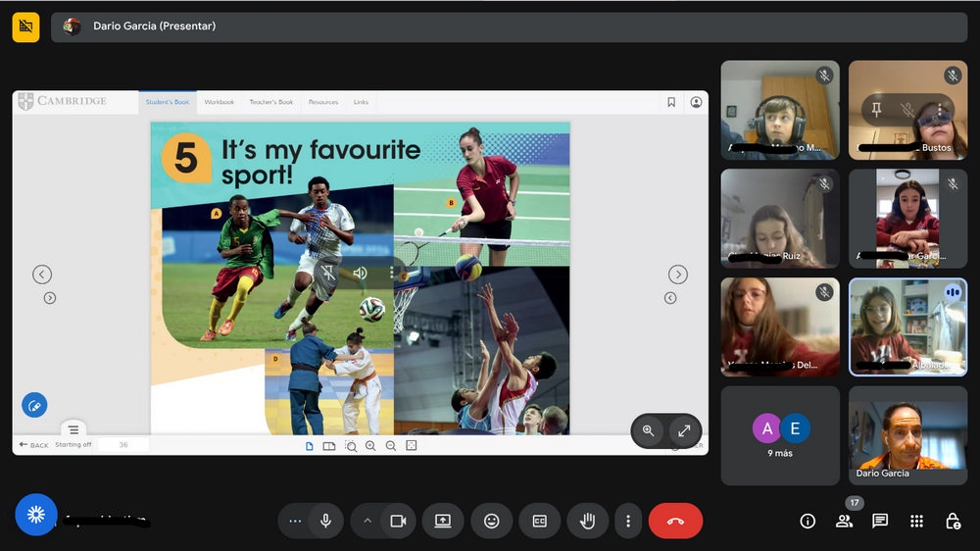Viewport: 980px width, 551px height.
Task: Hang up with the red leave call button
Action: pos(675,521)
